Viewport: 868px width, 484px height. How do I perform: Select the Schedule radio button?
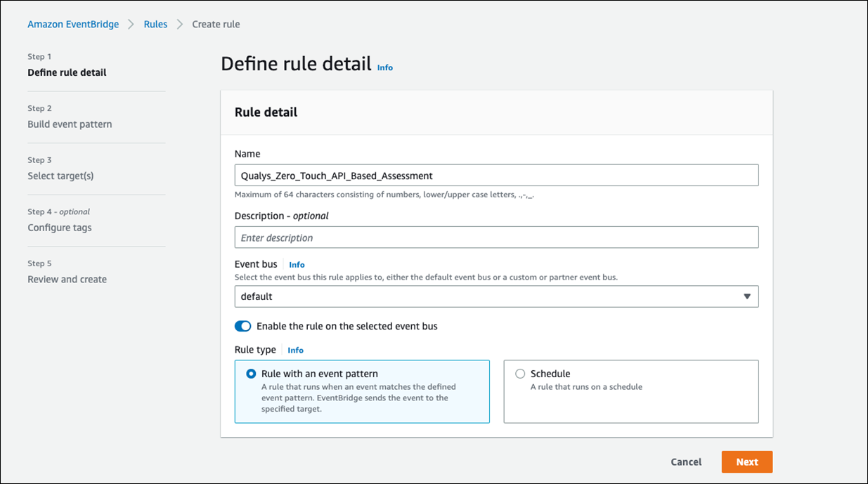coord(520,374)
